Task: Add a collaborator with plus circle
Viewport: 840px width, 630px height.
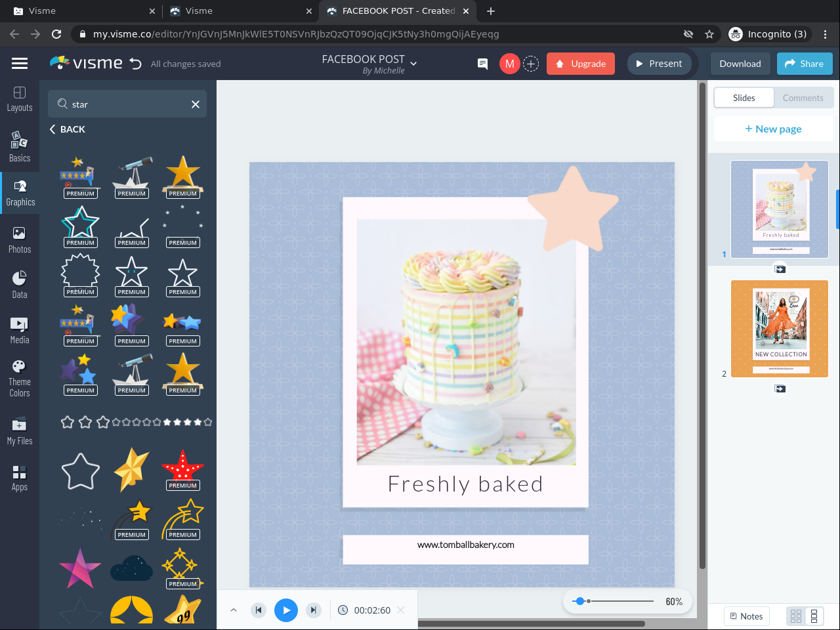Action: point(531,64)
